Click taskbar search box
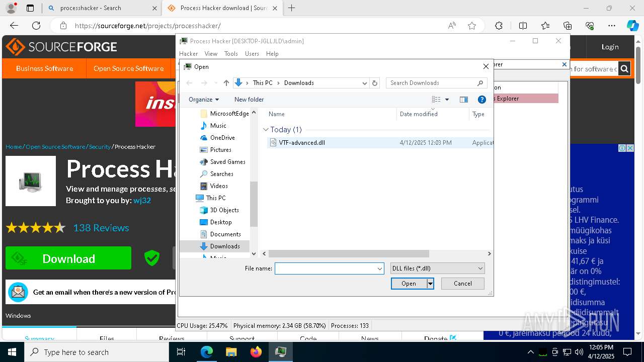 click(x=97, y=352)
